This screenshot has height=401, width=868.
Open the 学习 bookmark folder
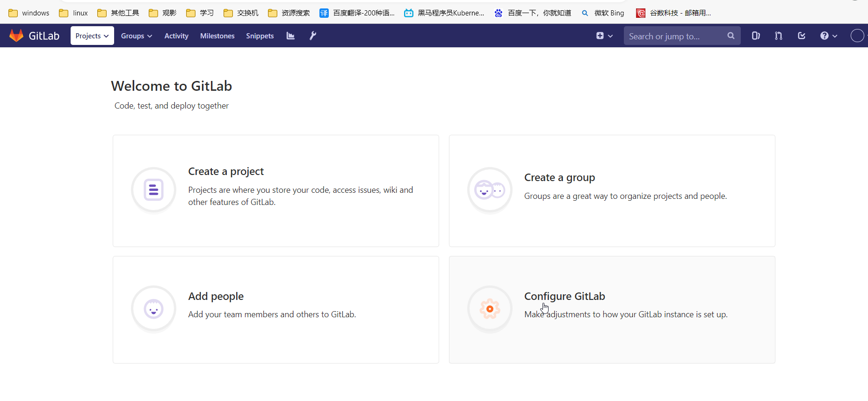tap(200, 13)
